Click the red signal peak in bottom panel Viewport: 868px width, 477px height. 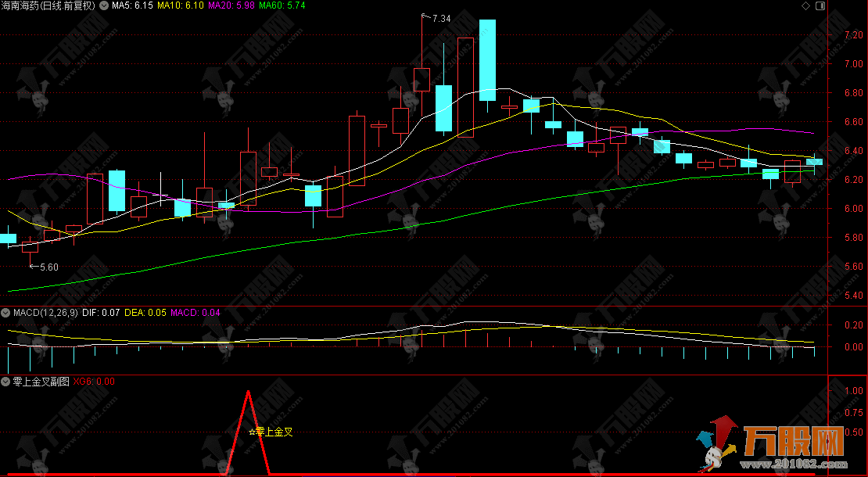[x=249, y=393]
